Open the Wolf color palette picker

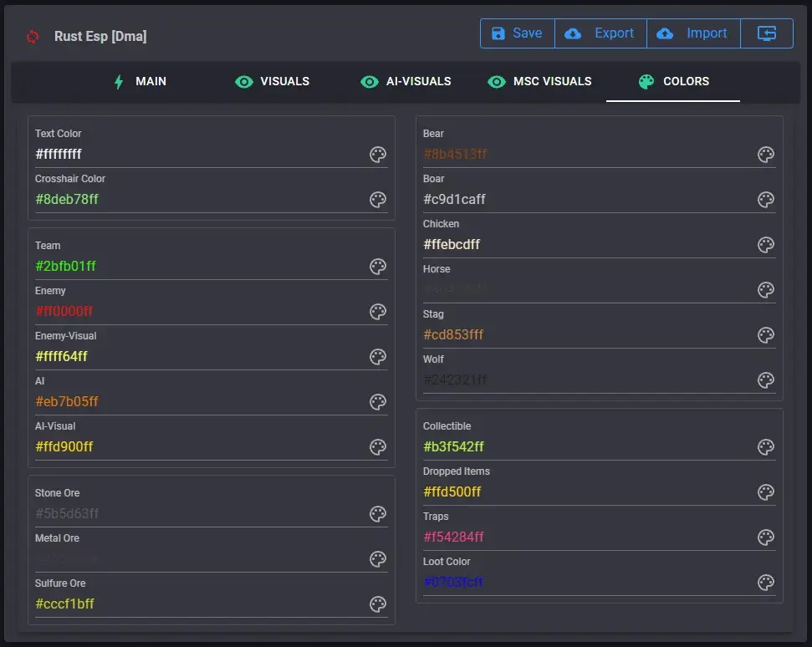tap(765, 380)
